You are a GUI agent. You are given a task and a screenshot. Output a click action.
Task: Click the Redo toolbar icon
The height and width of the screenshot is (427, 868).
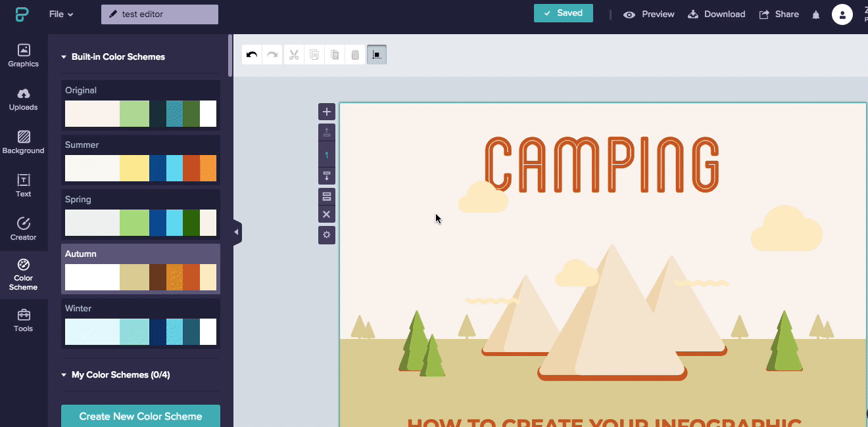point(272,55)
